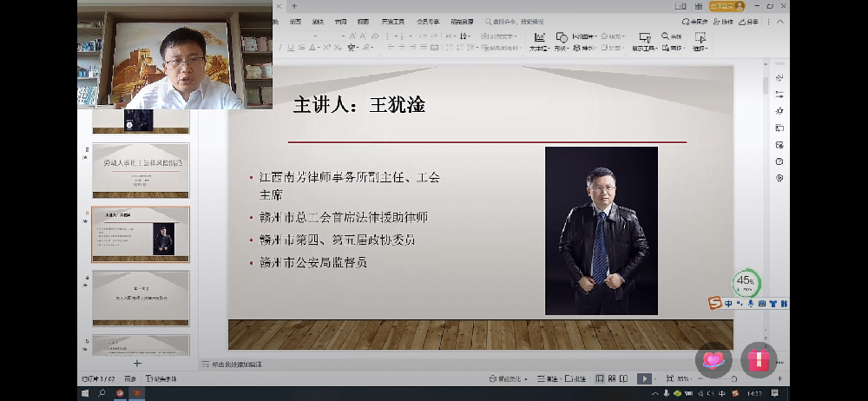Open the Review ribbon tab
868x401 pixels.
pyautogui.click(x=340, y=22)
